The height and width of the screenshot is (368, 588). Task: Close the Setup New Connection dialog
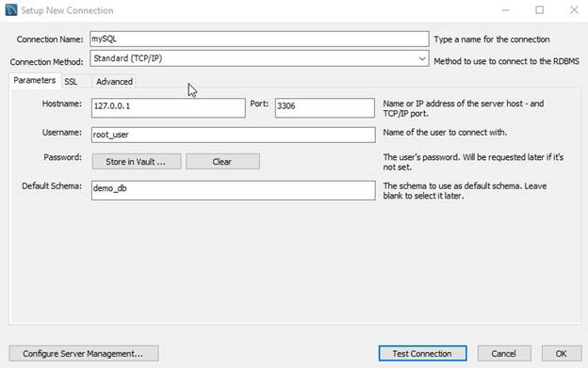pos(574,10)
